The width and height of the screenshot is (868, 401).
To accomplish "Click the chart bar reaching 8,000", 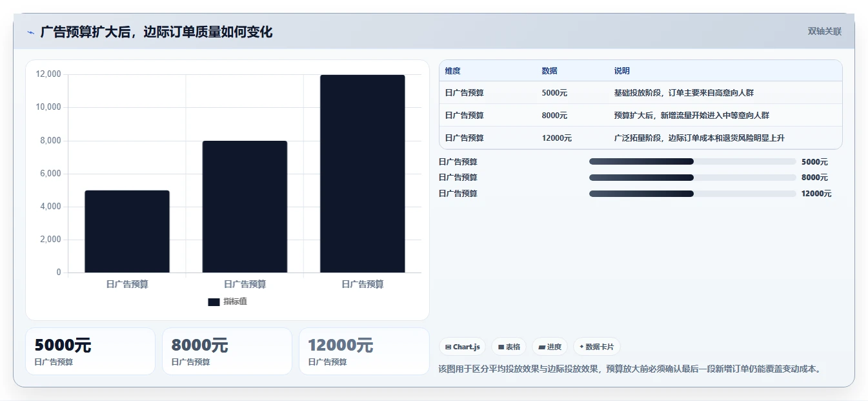I will pos(245,207).
